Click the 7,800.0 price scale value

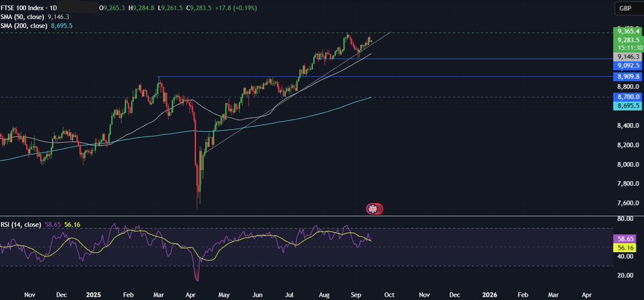pyautogui.click(x=627, y=184)
